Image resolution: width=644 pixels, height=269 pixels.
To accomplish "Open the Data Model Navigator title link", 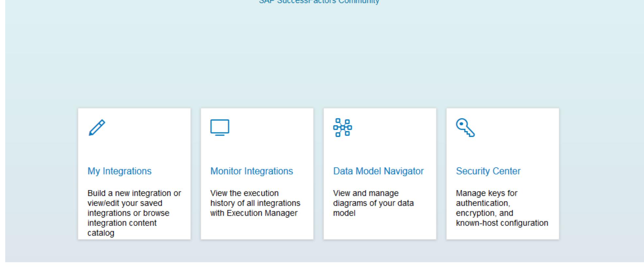I will pyautogui.click(x=378, y=171).
